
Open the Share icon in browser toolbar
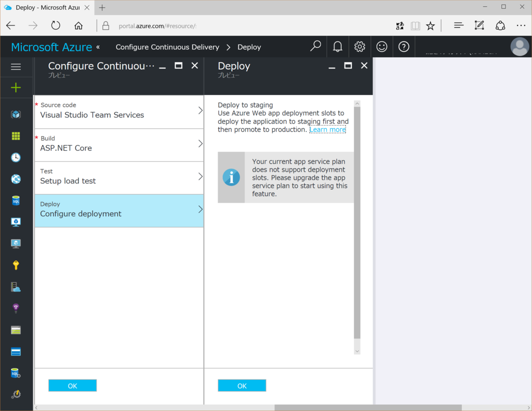pos(500,25)
